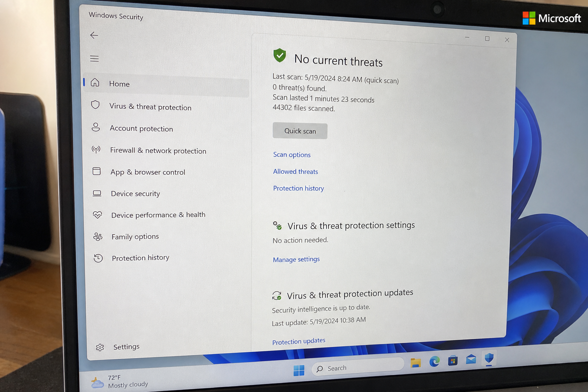
Task: Open App & browser control page
Action: (x=148, y=172)
